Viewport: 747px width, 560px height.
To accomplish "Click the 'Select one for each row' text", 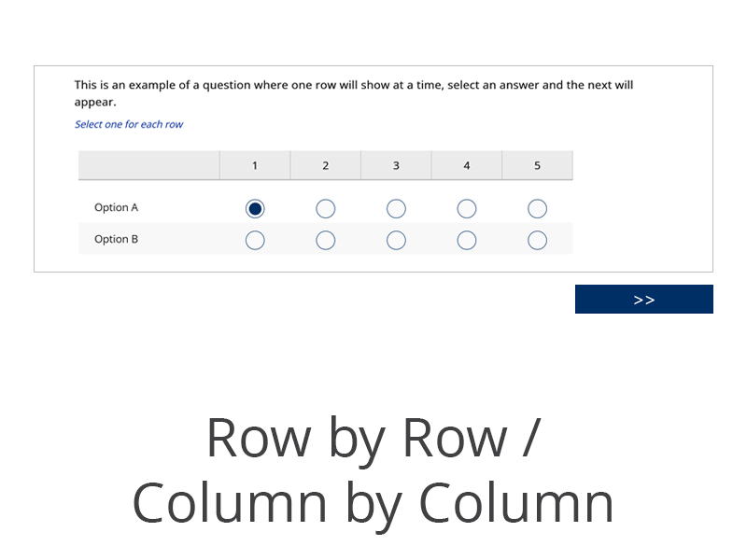I will pyautogui.click(x=129, y=125).
